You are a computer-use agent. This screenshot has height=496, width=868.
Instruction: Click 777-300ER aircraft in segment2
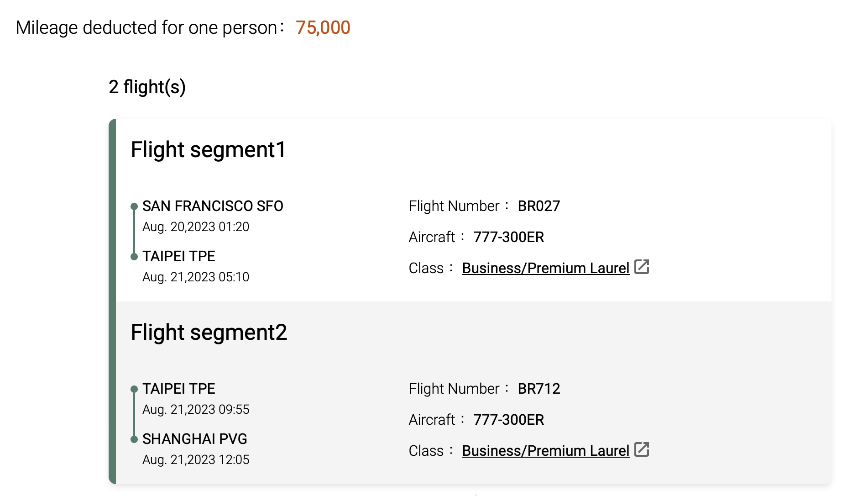click(x=508, y=420)
